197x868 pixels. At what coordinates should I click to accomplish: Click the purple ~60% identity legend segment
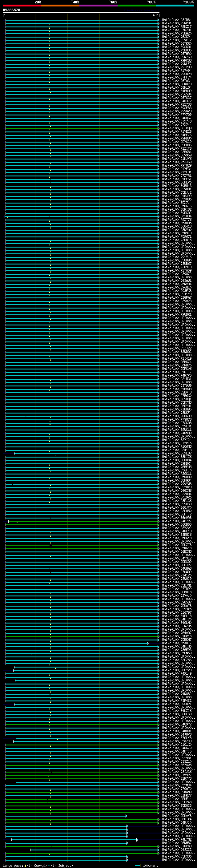tap(98, 6)
